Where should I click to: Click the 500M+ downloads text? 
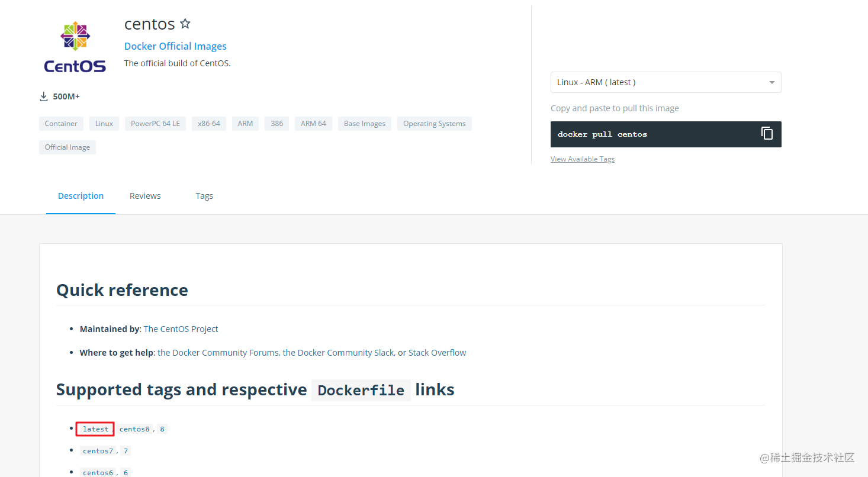(66, 96)
